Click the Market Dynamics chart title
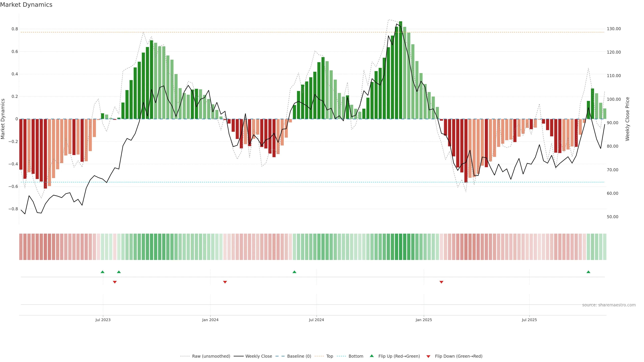The width and height of the screenshot is (644, 362). tap(26, 5)
